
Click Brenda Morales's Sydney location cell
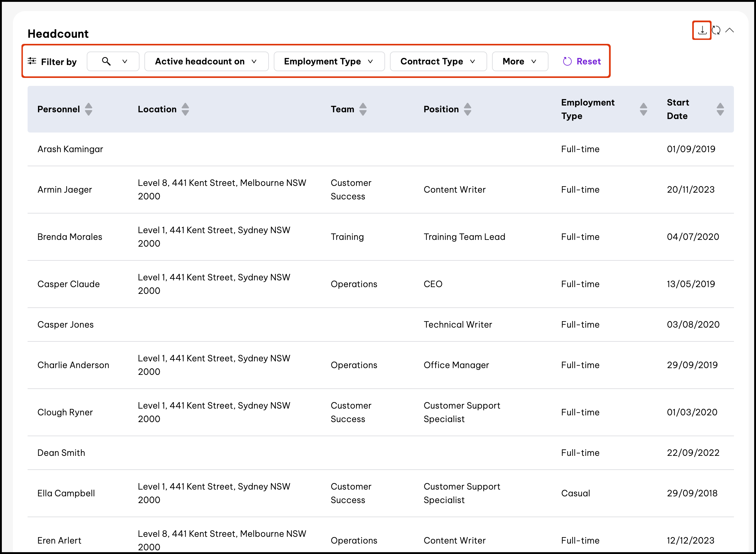(x=214, y=237)
